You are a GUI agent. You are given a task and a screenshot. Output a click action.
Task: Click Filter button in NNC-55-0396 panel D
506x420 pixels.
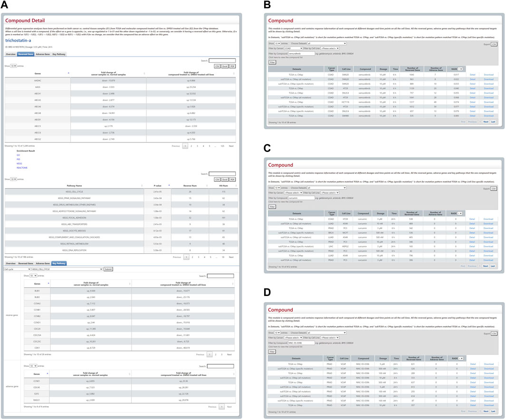point(272,352)
